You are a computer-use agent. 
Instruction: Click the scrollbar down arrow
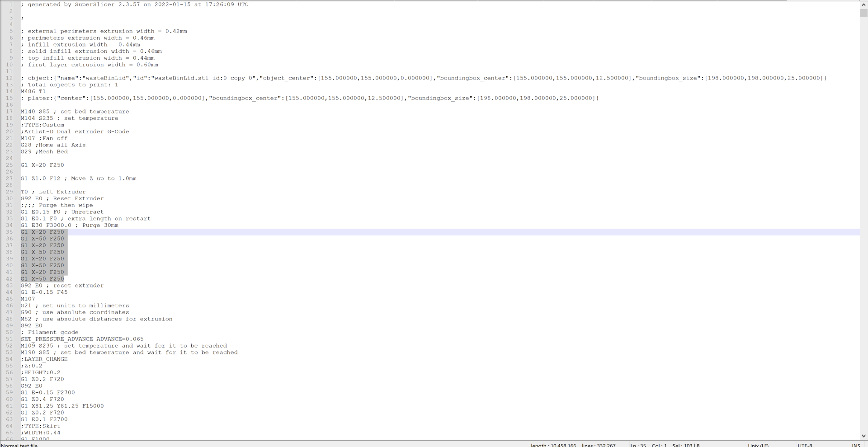tap(863, 436)
